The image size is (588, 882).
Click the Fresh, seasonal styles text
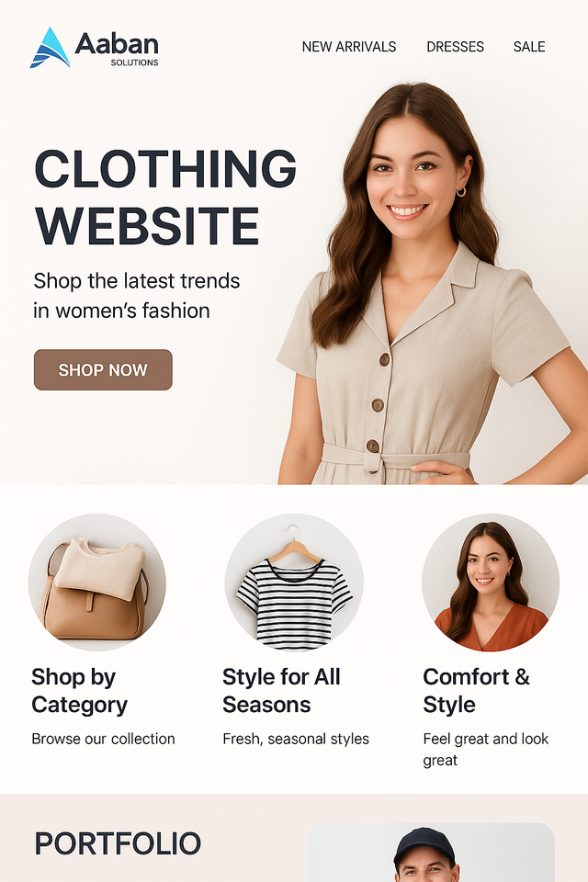pyautogui.click(x=296, y=739)
